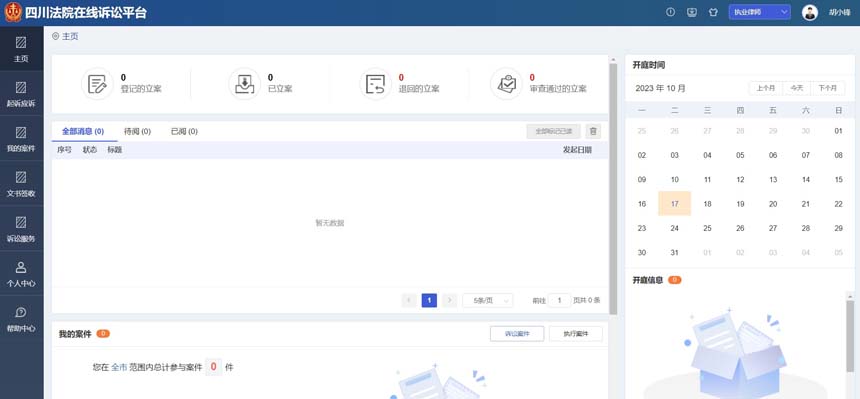
Task: Click the 2023 年 10 月 month label
Action: coord(660,88)
